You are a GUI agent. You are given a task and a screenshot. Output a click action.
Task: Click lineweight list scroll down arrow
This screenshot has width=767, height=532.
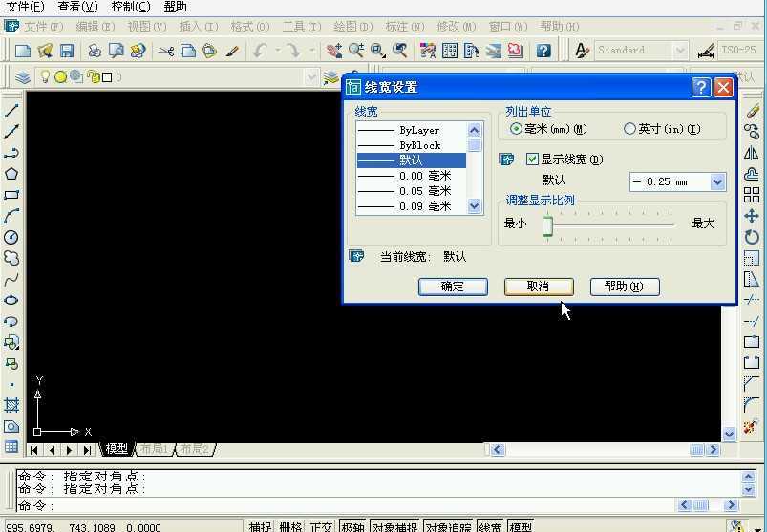(475, 206)
